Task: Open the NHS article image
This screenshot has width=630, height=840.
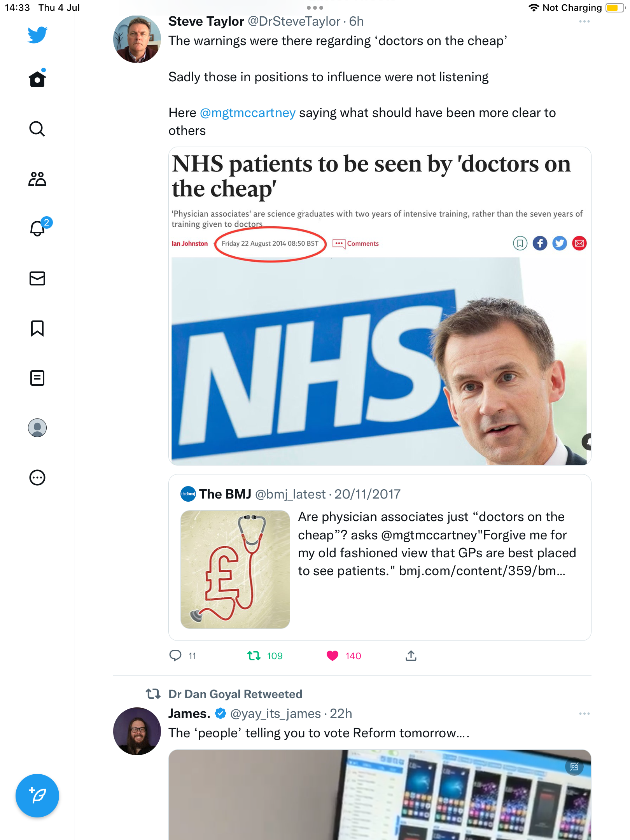Action: point(380,306)
